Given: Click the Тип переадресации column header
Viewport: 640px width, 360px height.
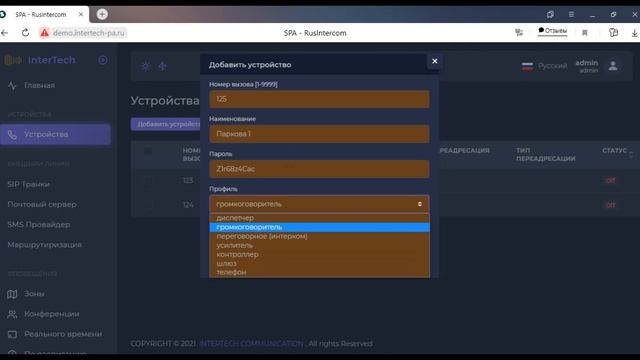Looking at the screenshot, I should tap(546, 154).
